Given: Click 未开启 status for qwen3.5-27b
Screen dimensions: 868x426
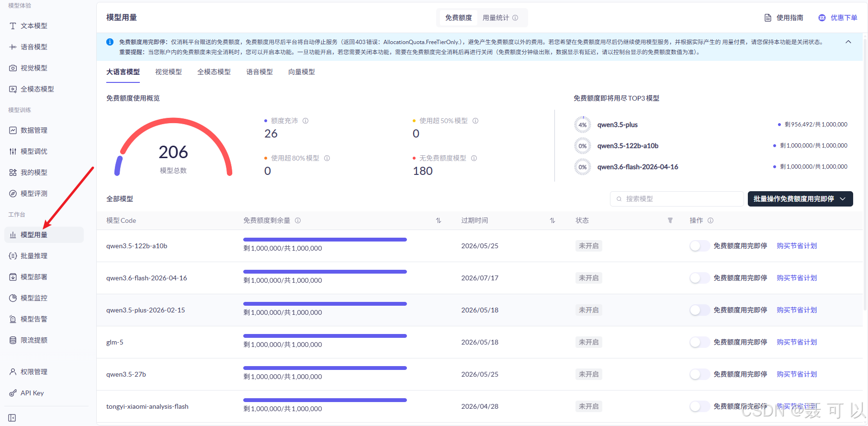Looking at the screenshot, I should [x=589, y=374].
